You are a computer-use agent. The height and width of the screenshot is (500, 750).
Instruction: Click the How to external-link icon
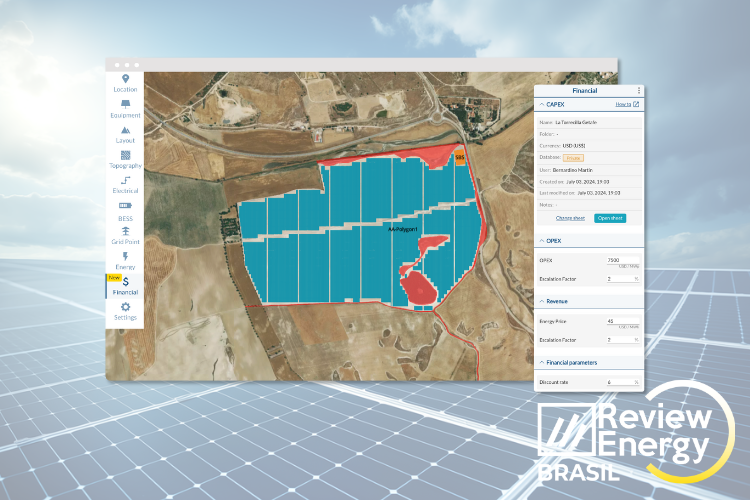(x=636, y=104)
